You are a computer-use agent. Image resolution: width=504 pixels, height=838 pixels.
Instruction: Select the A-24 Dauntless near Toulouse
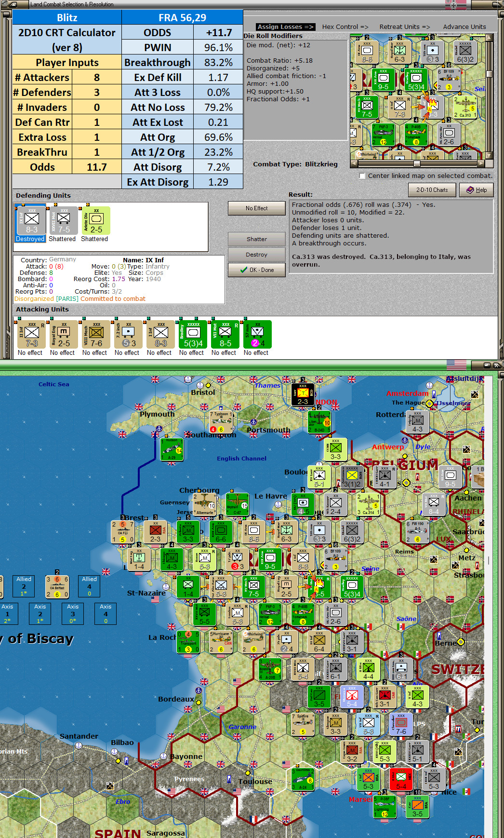(303, 779)
